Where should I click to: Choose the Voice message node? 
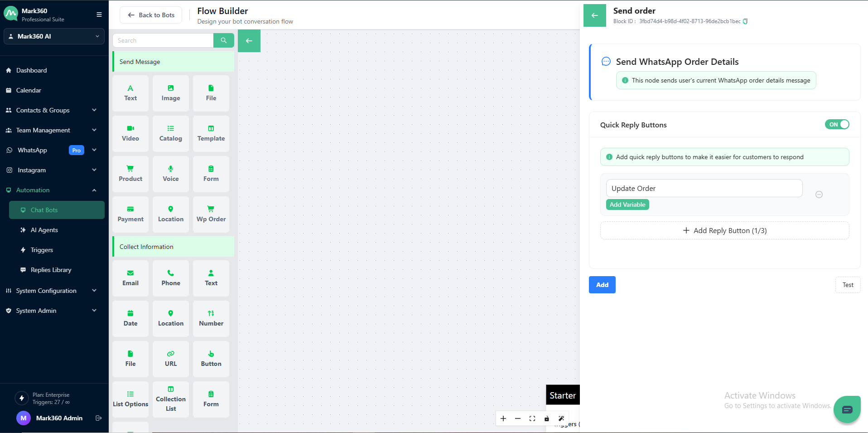click(x=170, y=174)
